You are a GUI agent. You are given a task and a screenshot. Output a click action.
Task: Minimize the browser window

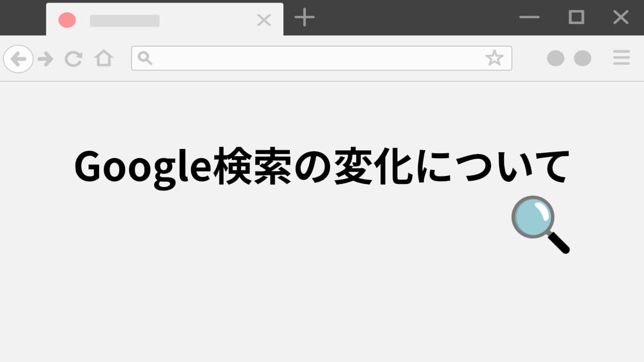529,18
